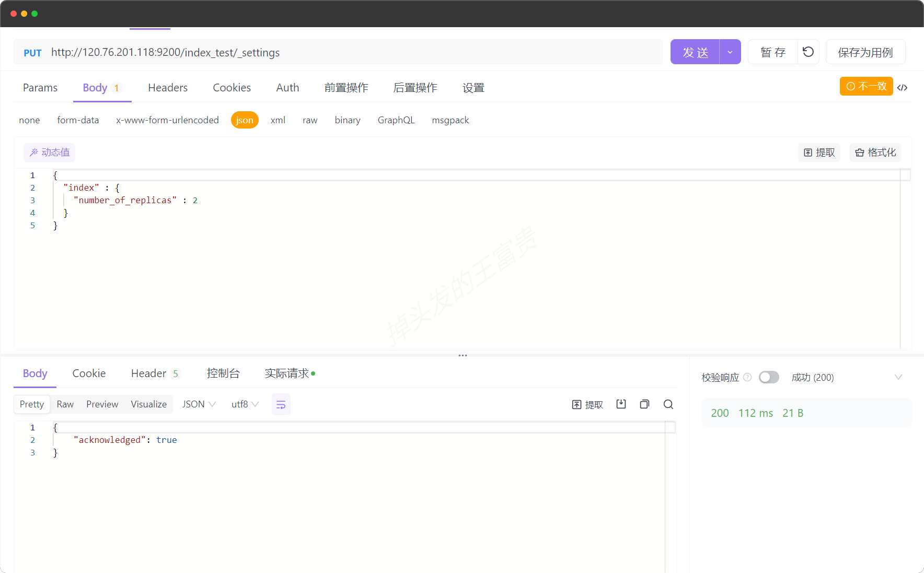The width and height of the screenshot is (924, 573).
Task: Click the request body 提取 button
Action: point(819,152)
